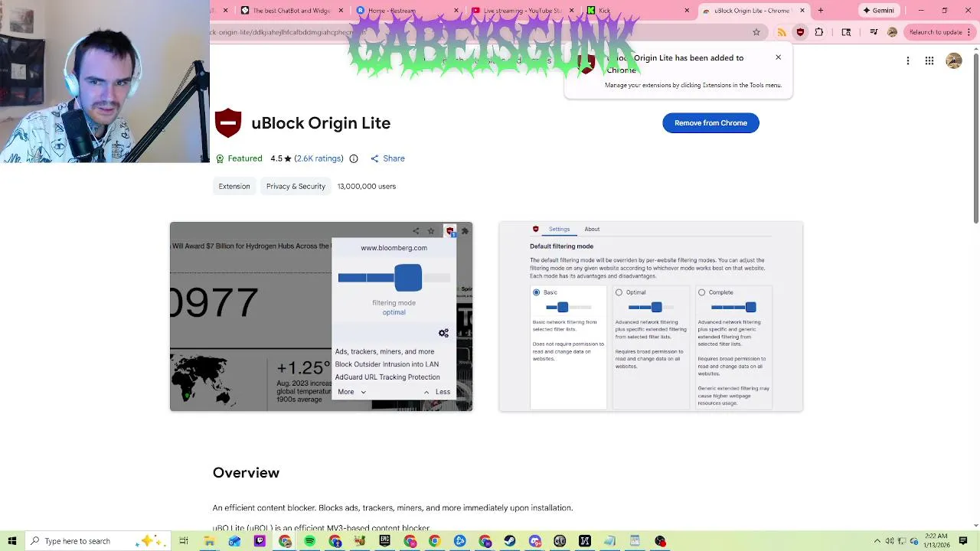Open the volume control in tray

pyautogui.click(x=890, y=541)
